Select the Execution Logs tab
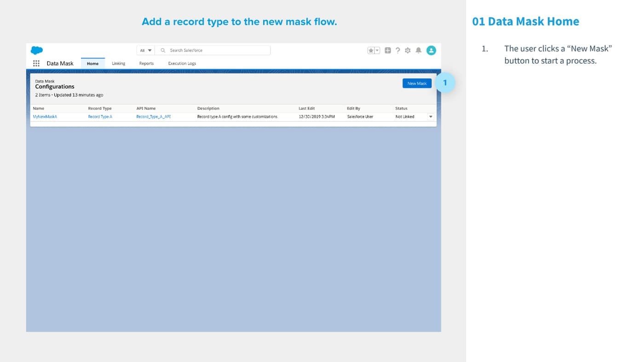Image resolution: width=644 pixels, height=362 pixels. coord(182,63)
